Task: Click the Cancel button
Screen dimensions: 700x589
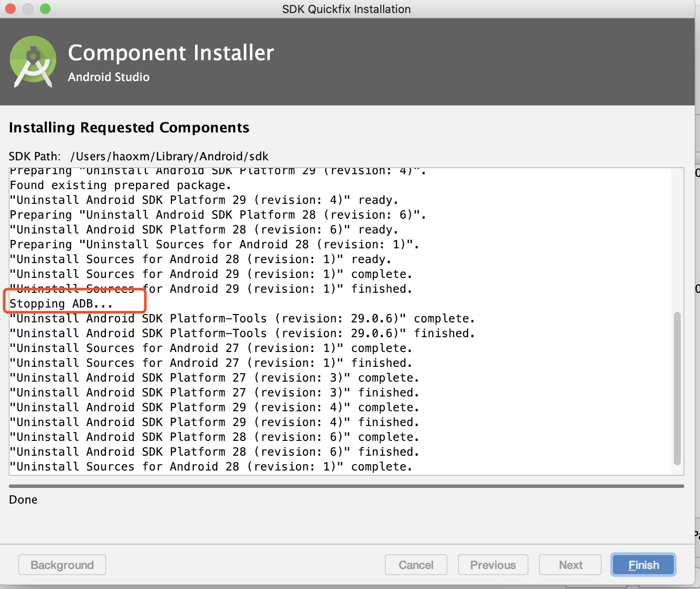Action: tap(416, 565)
